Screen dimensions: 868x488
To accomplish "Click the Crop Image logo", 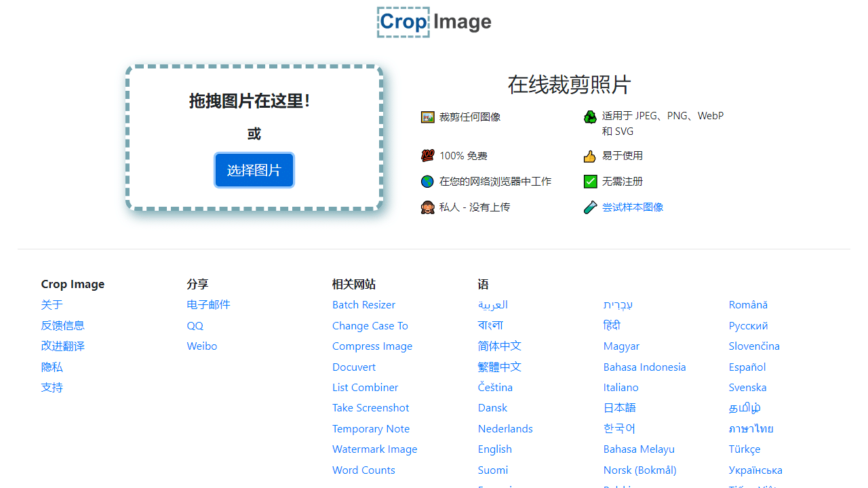I will 434,22.
